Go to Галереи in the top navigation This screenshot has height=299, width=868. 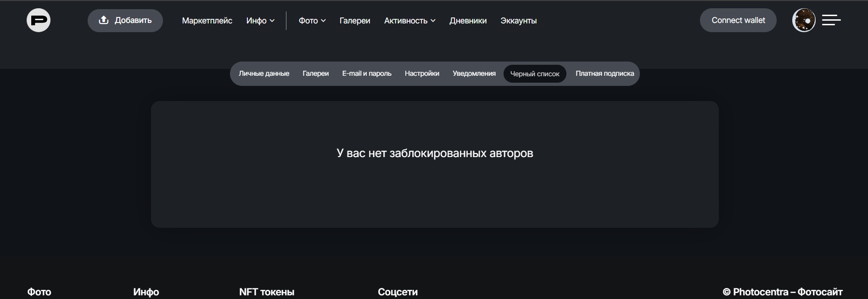pos(354,21)
